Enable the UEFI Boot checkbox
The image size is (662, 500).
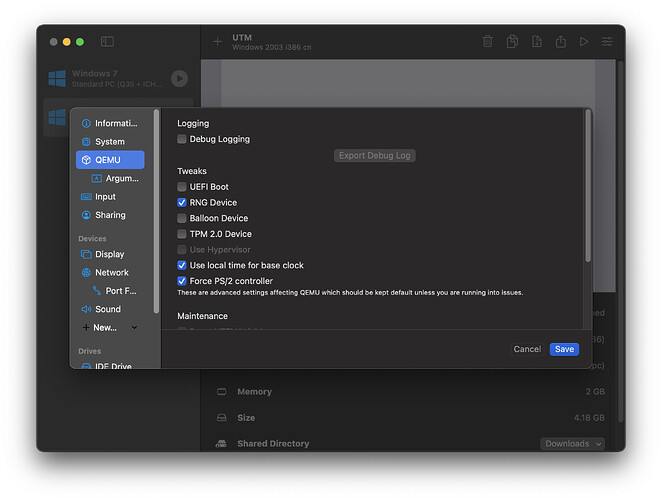(182, 187)
